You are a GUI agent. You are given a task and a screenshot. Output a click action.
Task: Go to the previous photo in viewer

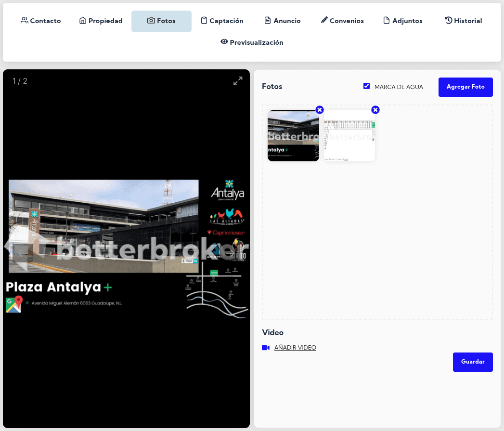[21, 252]
